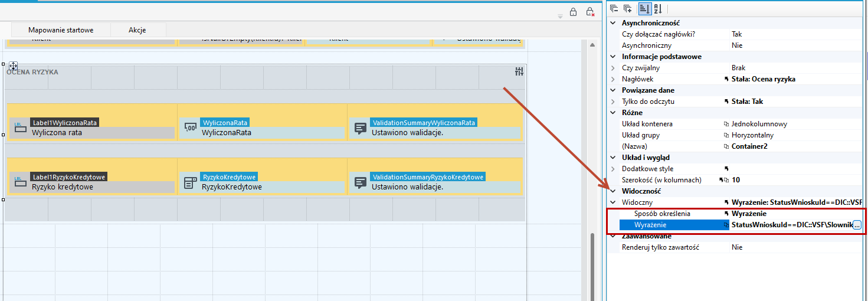Switch to Mapowanie startowe tab
This screenshot has height=301, width=868.
(61, 30)
